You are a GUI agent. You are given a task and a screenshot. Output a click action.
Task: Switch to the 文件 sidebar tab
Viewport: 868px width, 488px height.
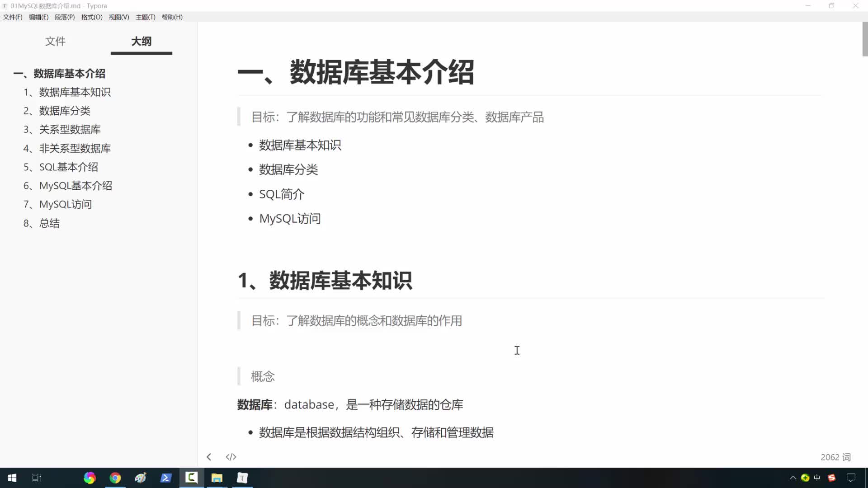coord(55,41)
